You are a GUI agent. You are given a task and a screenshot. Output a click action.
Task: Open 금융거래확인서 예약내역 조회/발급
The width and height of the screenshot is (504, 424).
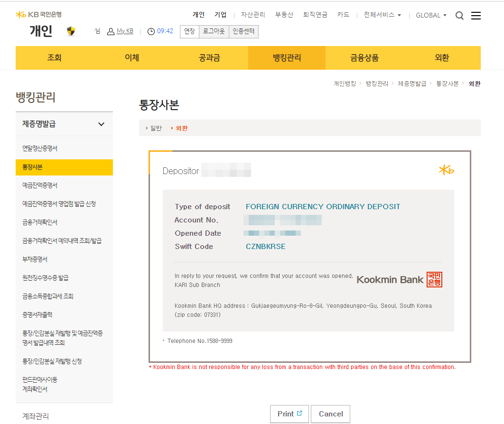tap(62, 241)
